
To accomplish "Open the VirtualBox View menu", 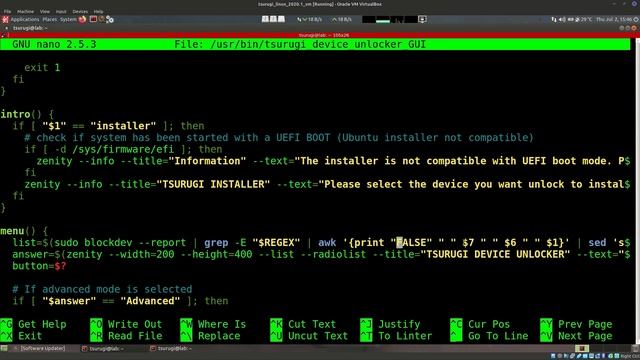I will [45, 11].
